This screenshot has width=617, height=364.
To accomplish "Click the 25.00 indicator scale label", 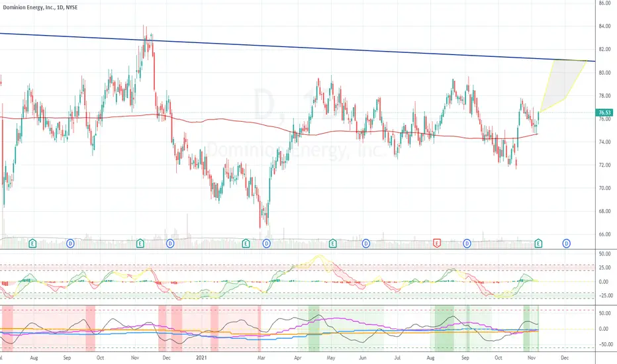I will pyautogui.click(x=604, y=267).
